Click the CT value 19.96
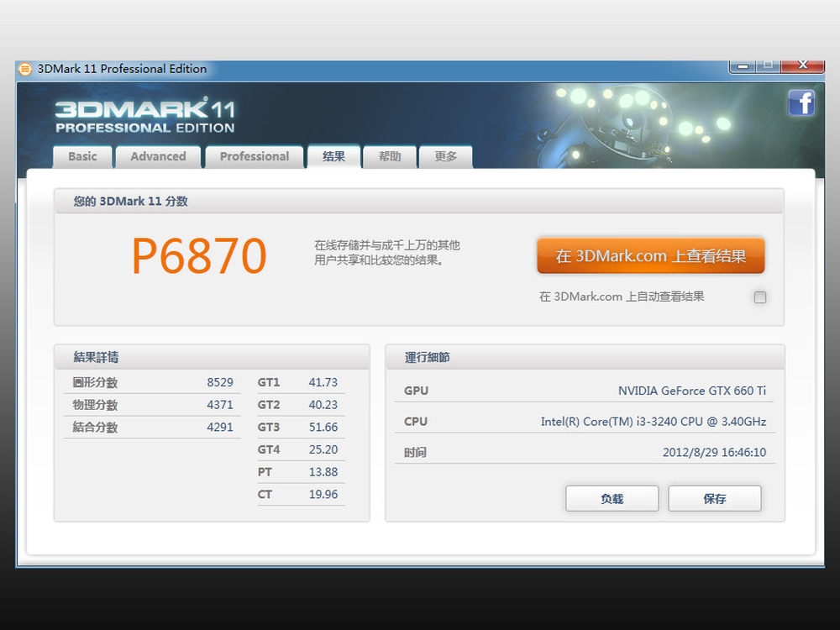 click(323, 495)
